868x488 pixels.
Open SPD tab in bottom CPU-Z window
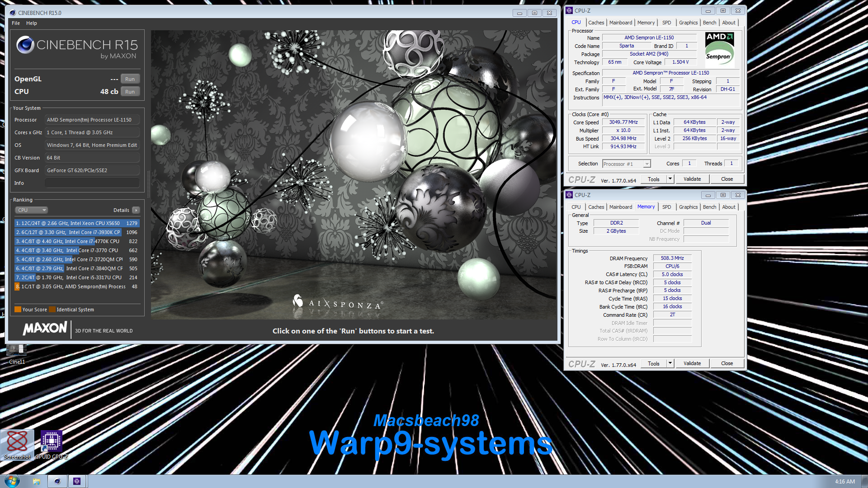point(666,207)
